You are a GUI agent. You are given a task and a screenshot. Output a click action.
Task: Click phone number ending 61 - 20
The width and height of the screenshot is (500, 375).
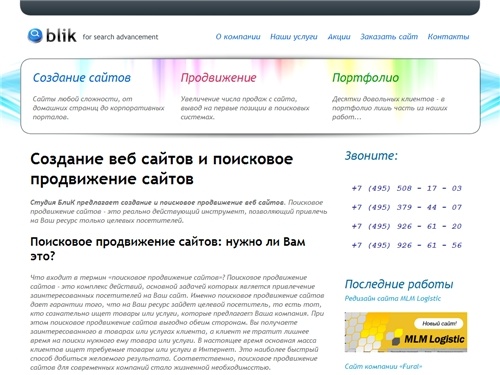(x=407, y=226)
